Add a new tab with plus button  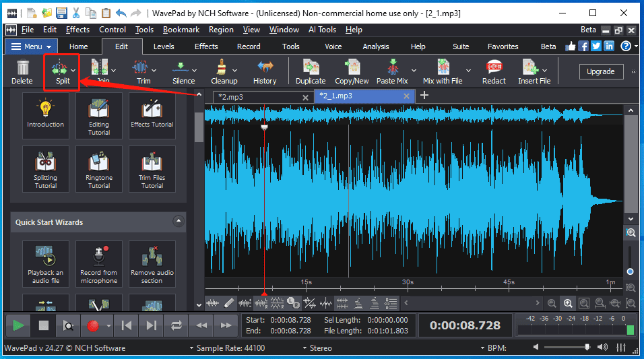(x=424, y=95)
